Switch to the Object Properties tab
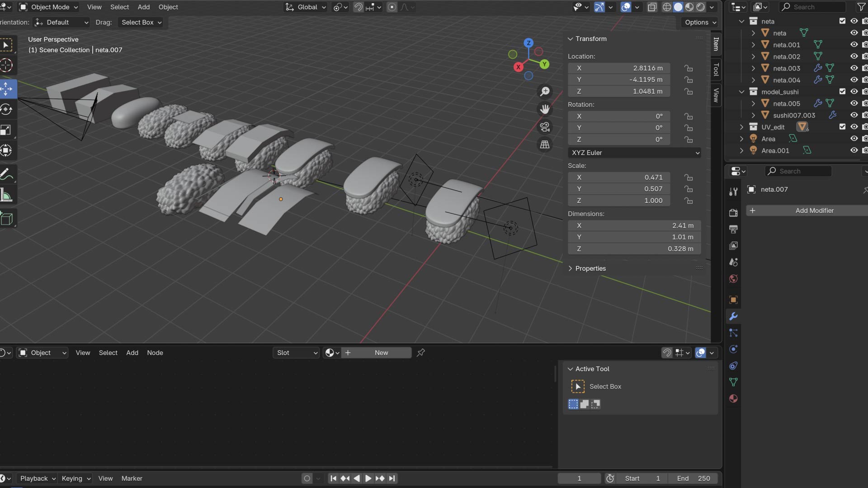The image size is (868, 488). [733, 300]
